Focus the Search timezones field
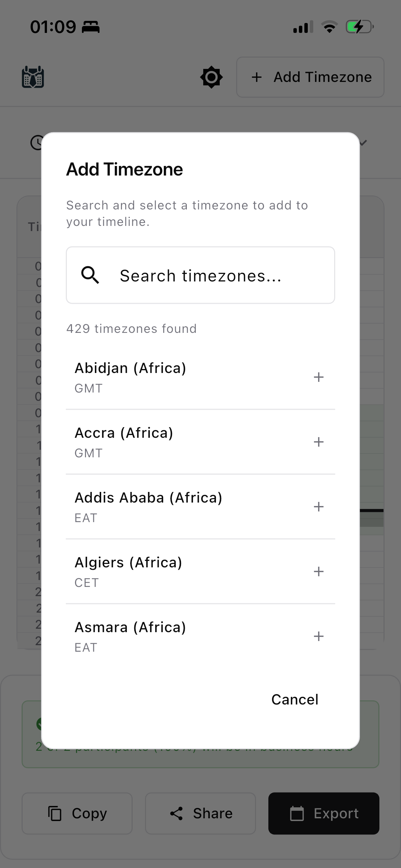Image resolution: width=401 pixels, height=868 pixels. point(200,275)
